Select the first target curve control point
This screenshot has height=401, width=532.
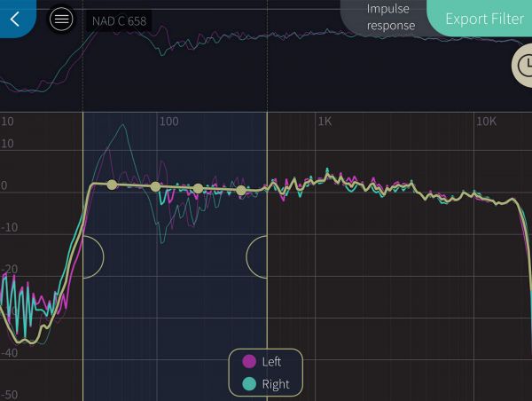click(x=112, y=185)
